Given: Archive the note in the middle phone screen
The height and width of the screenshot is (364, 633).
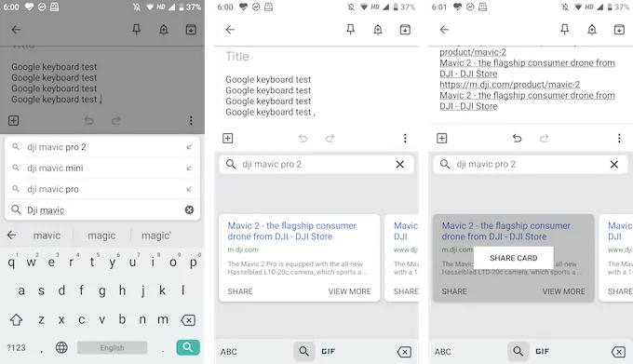Looking at the screenshot, I should point(405,30).
